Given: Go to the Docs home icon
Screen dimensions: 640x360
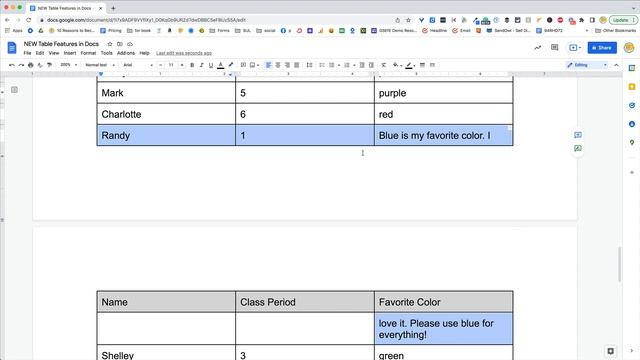Looking at the screenshot, I should point(12,48).
